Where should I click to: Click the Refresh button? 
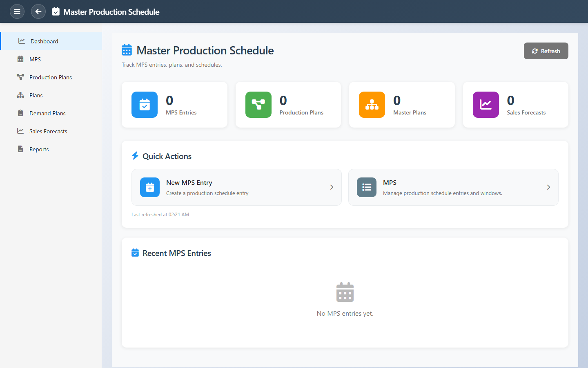[x=546, y=51]
